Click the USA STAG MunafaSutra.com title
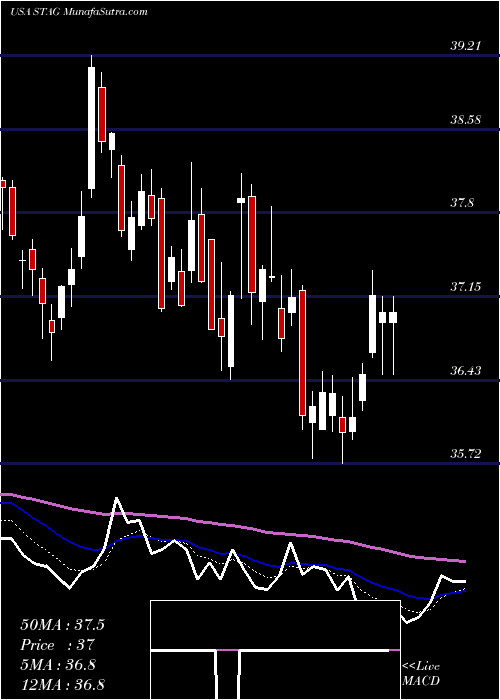 (79, 11)
